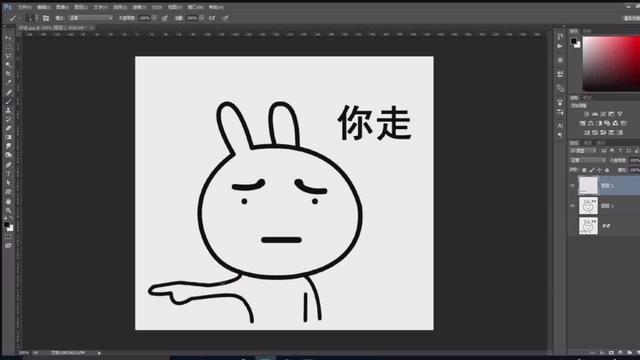Toggle lock position for layer

599,170
